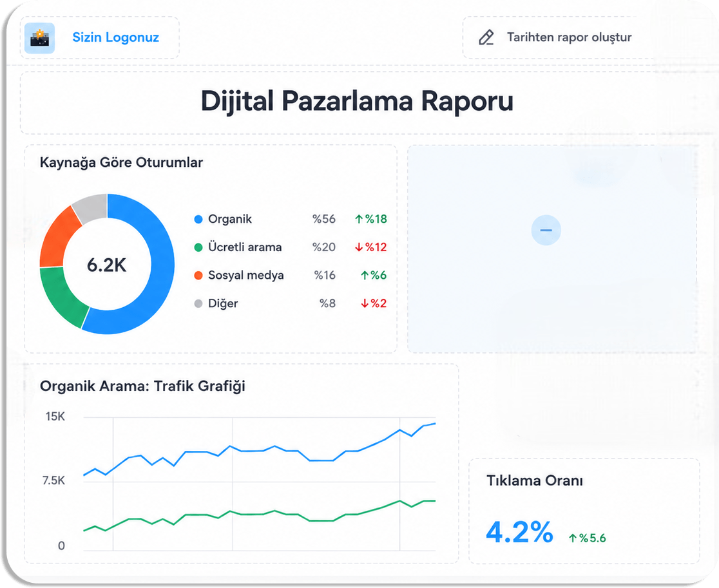Click the green Ücretli arama legend dot
This screenshot has width=719, height=588.
click(198, 247)
